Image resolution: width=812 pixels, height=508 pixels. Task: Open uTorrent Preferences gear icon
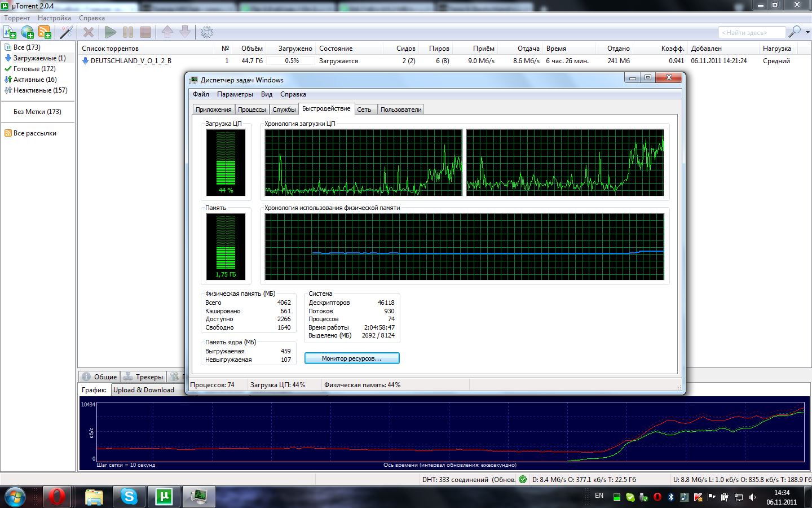[207, 32]
